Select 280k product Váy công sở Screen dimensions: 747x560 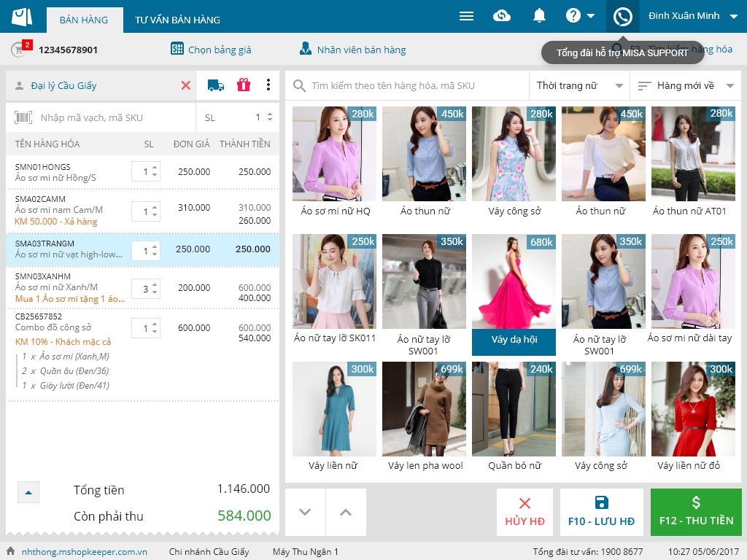[514, 162]
